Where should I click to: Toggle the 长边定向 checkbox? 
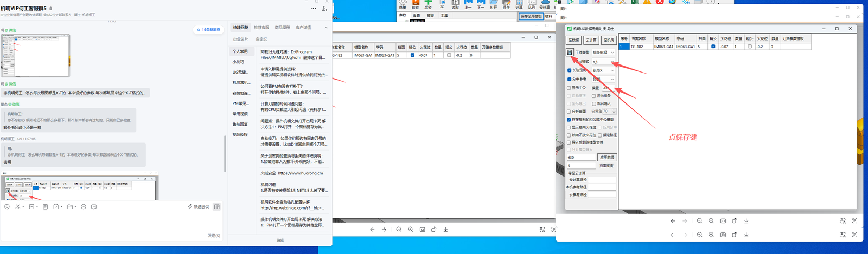(x=569, y=70)
